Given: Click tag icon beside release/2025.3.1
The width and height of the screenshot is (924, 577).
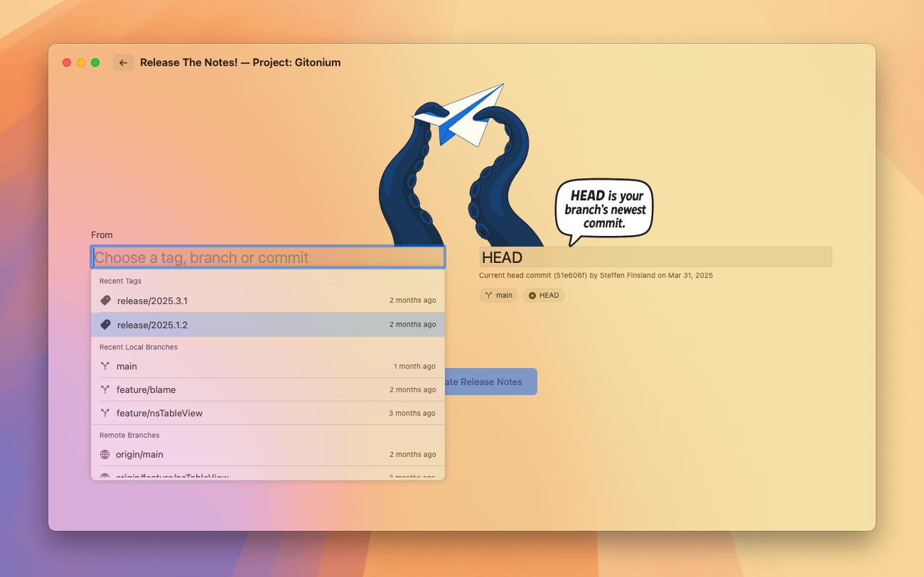Looking at the screenshot, I should click(105, 301).
